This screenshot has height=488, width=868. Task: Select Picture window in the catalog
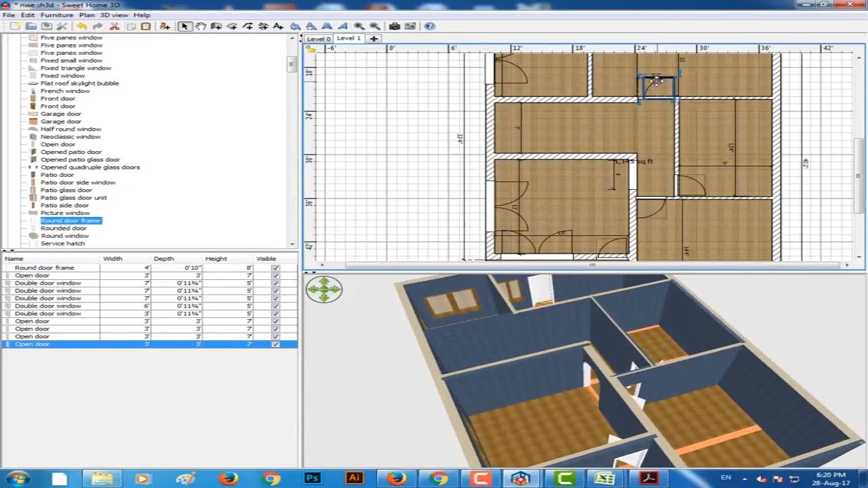click(65, 213)
